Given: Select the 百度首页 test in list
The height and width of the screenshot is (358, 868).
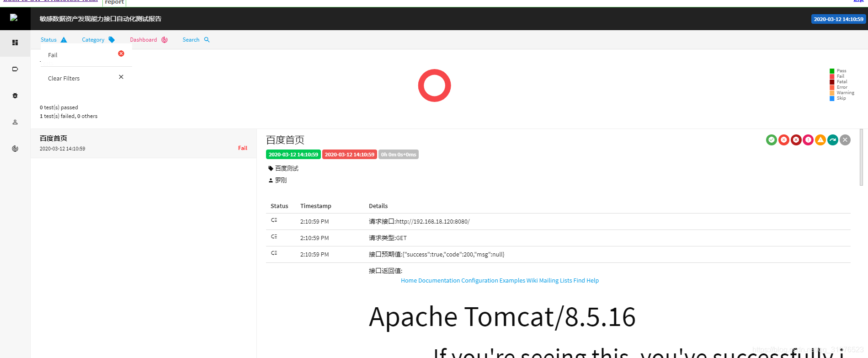Looking at the screenshot, I should coord(144,143).
